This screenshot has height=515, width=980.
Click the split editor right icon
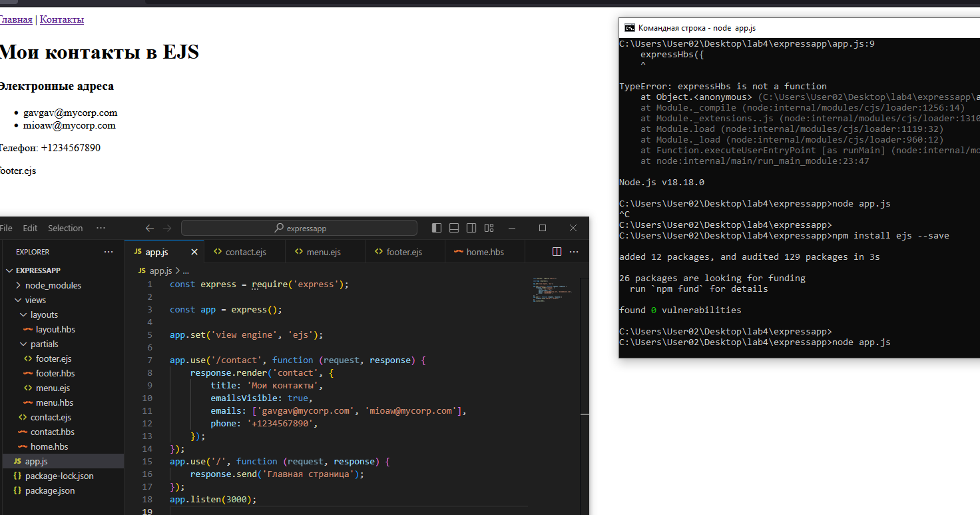(x=557, y=252)
